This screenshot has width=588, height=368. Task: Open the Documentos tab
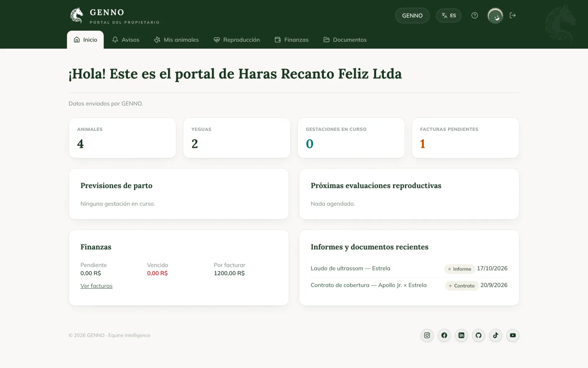click(x=345, y=40)
